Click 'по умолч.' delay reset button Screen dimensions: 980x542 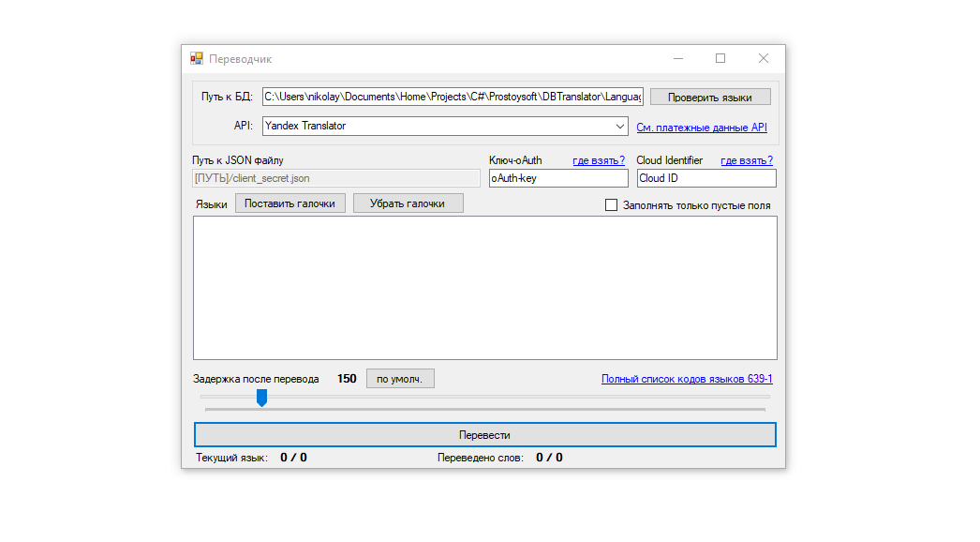(x=400, y=379)
